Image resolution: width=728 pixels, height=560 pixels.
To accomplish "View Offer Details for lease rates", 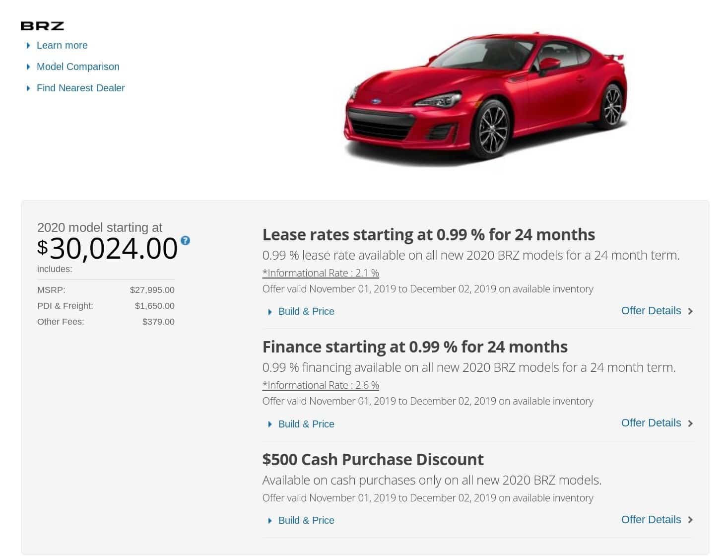I will [x=651, y=311].
